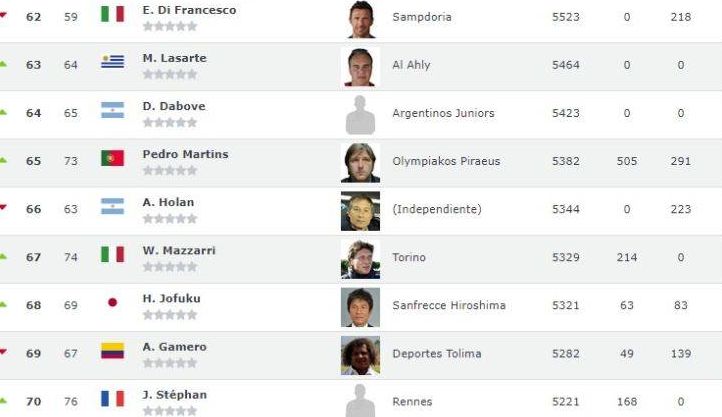
Task: Click the star rating under W. Mazzarri
Action: (x=169, y=267)
